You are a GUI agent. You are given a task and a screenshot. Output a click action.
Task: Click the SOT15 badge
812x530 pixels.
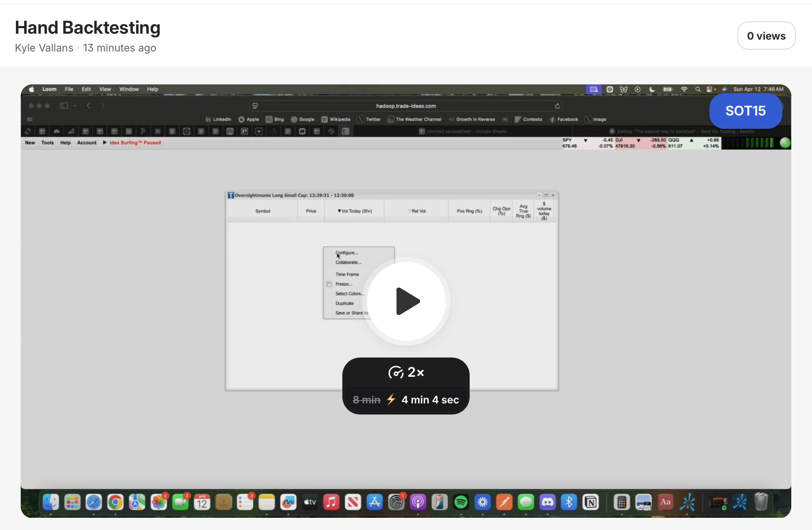(745, 111)
